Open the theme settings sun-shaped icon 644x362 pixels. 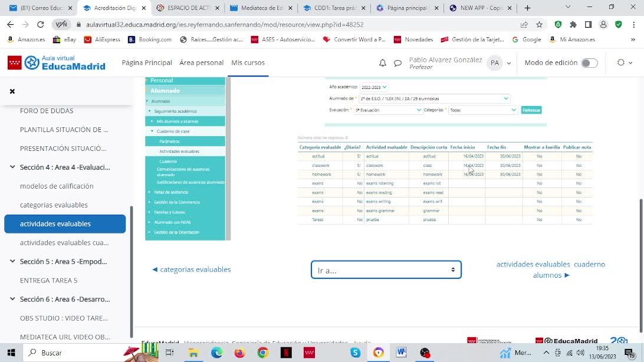point(621,62)
